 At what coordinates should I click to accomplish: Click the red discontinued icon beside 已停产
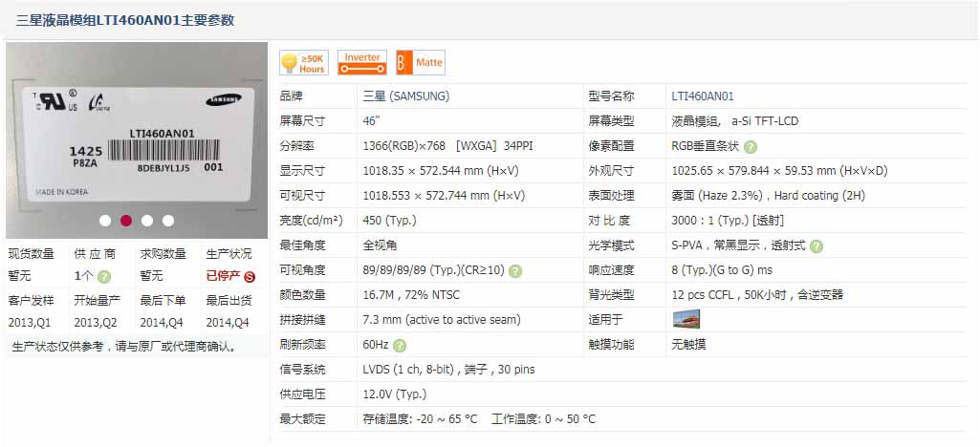click(250, 277)
